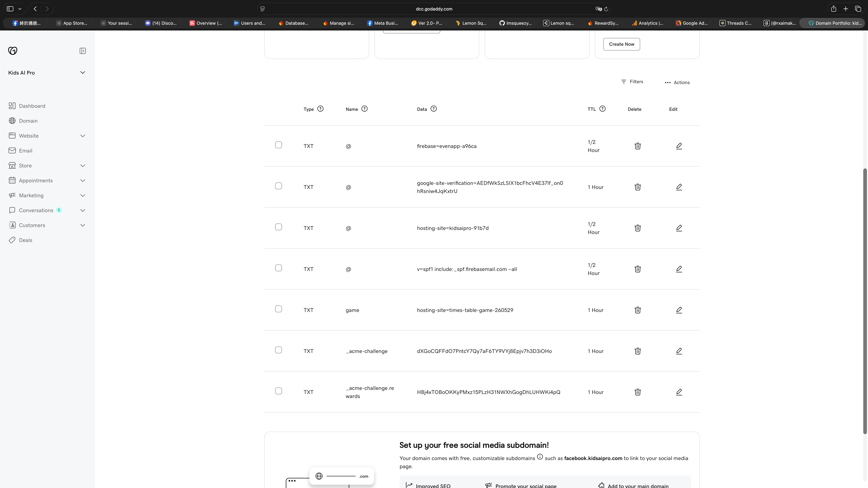Delete the firebase=evenapp-a96ca TXT record
This screenshot has height=488, width=868.
[637, 146]
